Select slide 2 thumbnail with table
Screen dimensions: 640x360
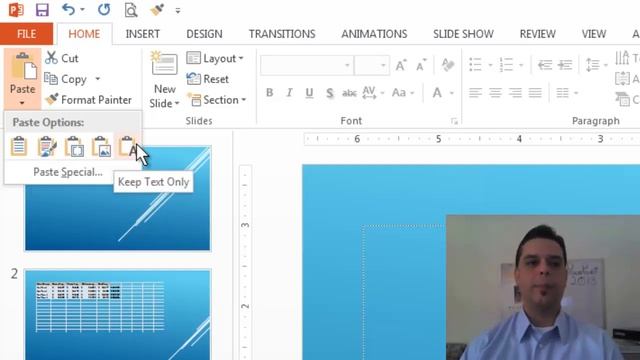point(118,314)
